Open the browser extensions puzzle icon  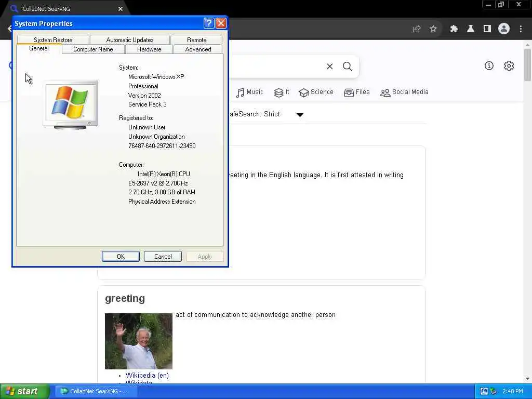[x=454, y=29]
